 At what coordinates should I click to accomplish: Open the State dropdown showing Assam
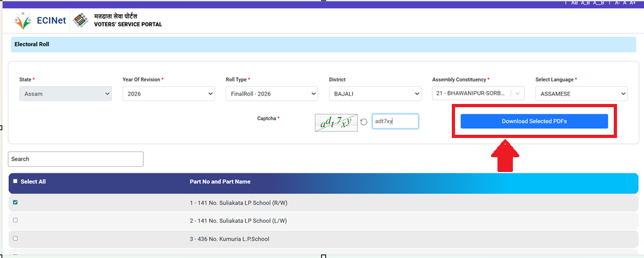click(x=66, y=94)
